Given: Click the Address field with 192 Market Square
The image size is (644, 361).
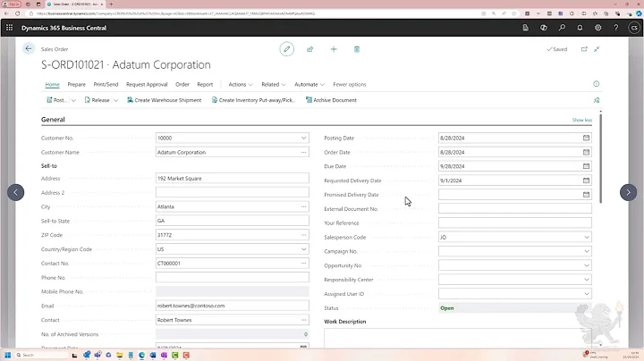Looking at the screenshot, I should coord(232,179).
